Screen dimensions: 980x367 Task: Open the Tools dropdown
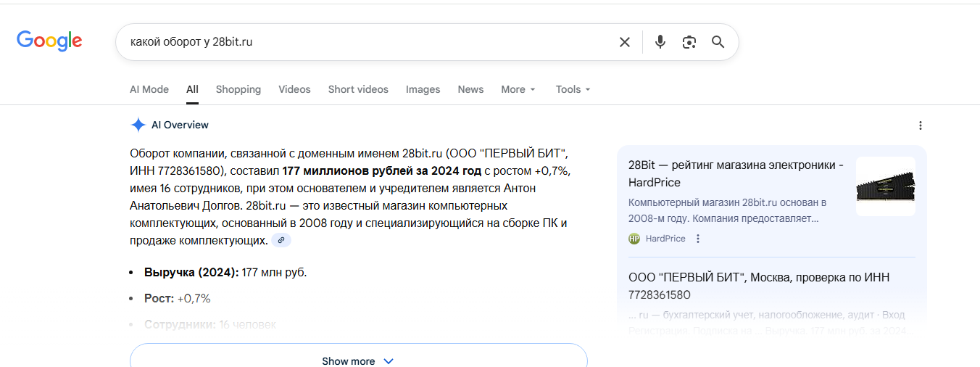coord(573,89)
